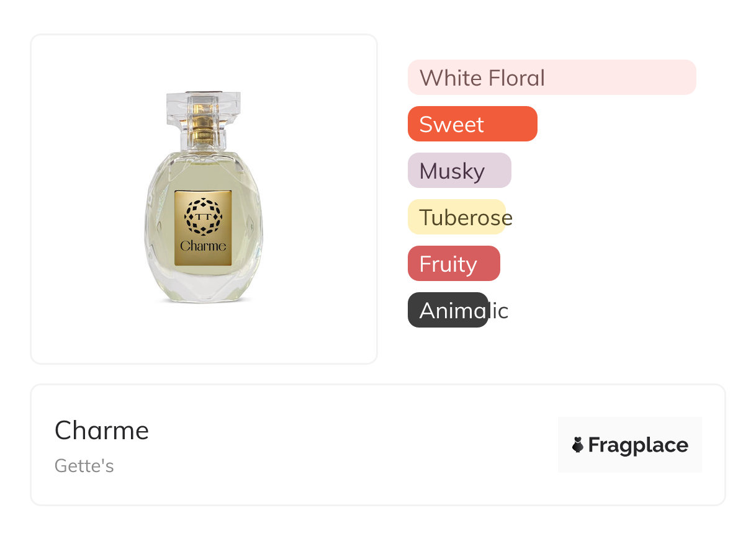Viewport: 756px width, 536px height.
Task: Click the empty middle of the Charme info card
Action: pos(348,445)
